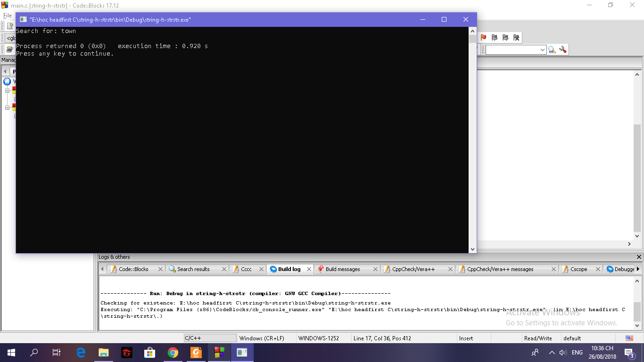Go to the previous bookmark
The height and width of the screenshot is (362, 644).
coord(494,38)
